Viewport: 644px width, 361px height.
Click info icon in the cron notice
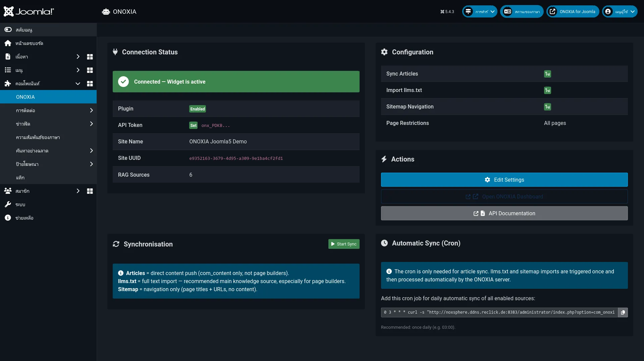click(x=389, y=271)
